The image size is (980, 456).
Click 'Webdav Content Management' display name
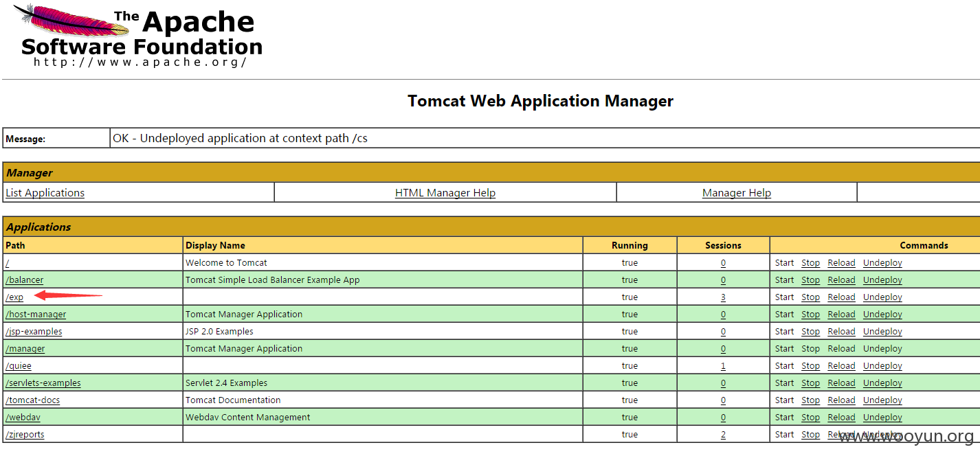coord(247,418)
